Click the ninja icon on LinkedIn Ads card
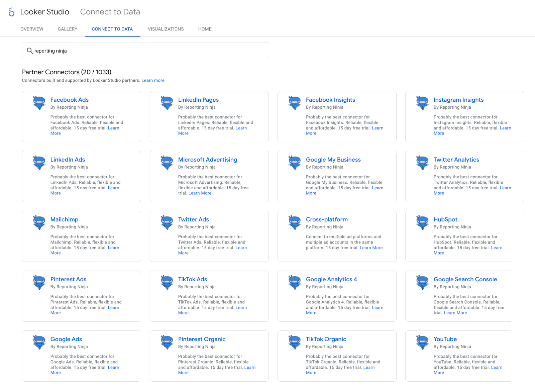Viewport: 535px width, 392px height. [x=39, y=163]
